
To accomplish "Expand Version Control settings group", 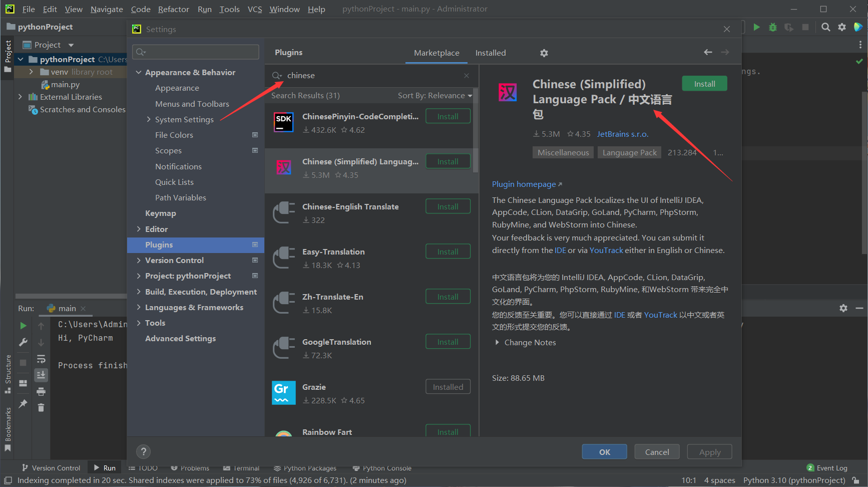I will (x=139, y=261).
